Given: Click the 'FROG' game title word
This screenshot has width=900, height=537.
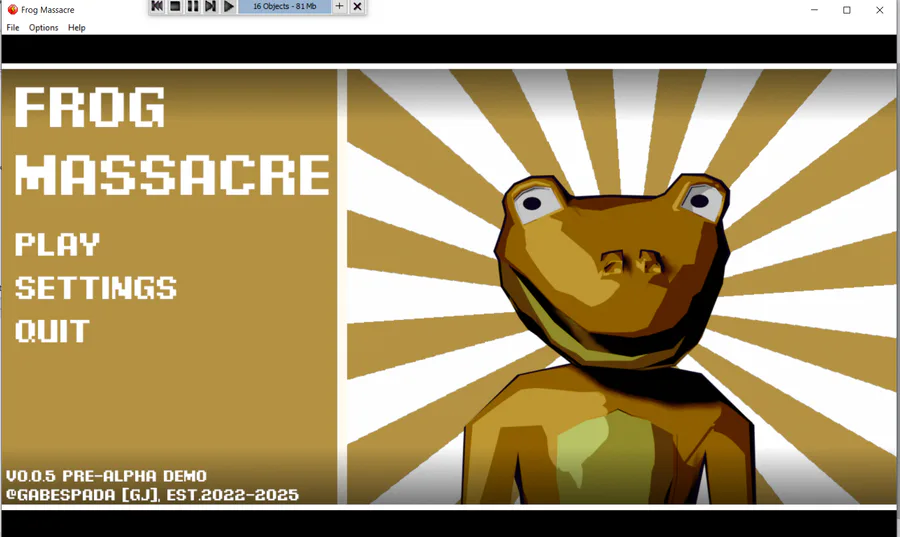Looking at the screenshot, I should [90, 107].
